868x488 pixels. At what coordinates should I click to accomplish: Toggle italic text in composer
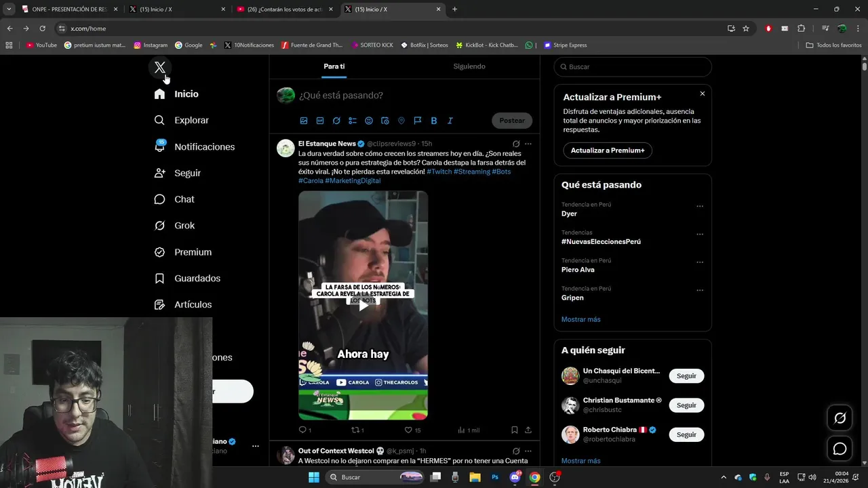coord(450,121)
